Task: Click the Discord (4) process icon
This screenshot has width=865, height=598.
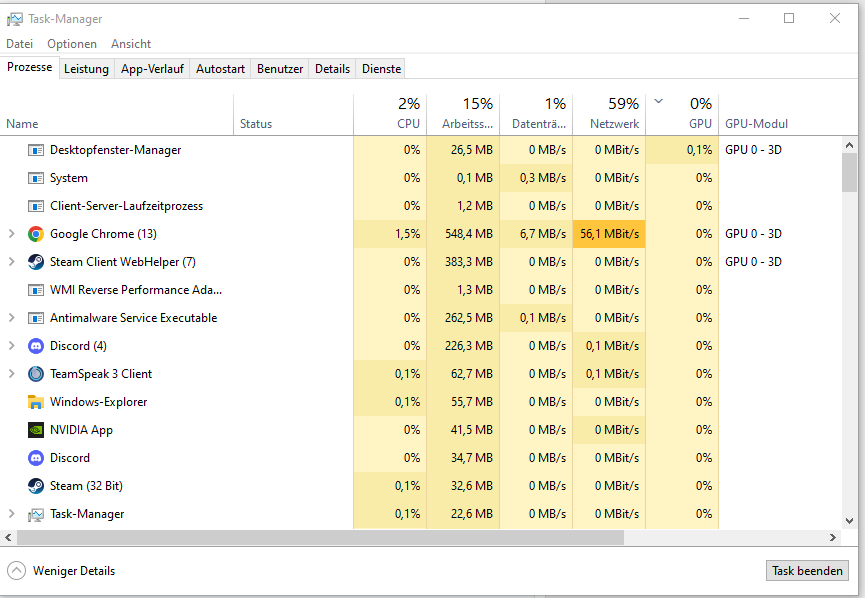Action: click(36, 346)
